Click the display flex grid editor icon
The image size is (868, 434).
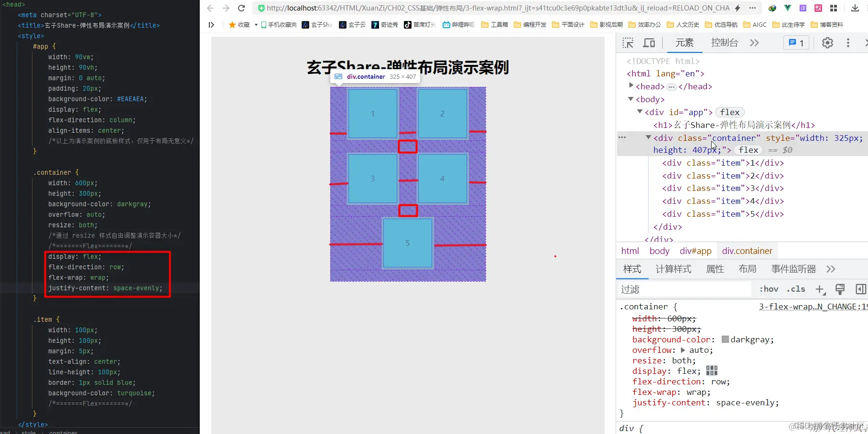pos(712,370)
